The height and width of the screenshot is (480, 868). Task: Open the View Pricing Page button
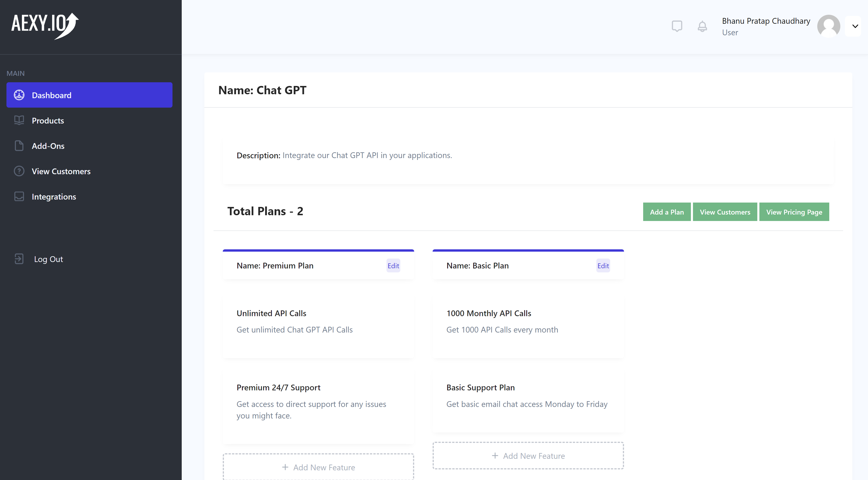794,212
